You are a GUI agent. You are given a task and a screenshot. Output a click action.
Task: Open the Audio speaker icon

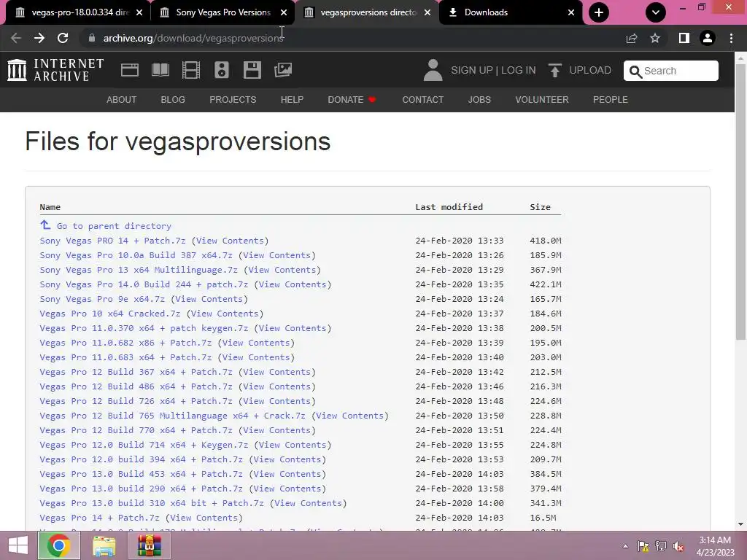point(222,70)
